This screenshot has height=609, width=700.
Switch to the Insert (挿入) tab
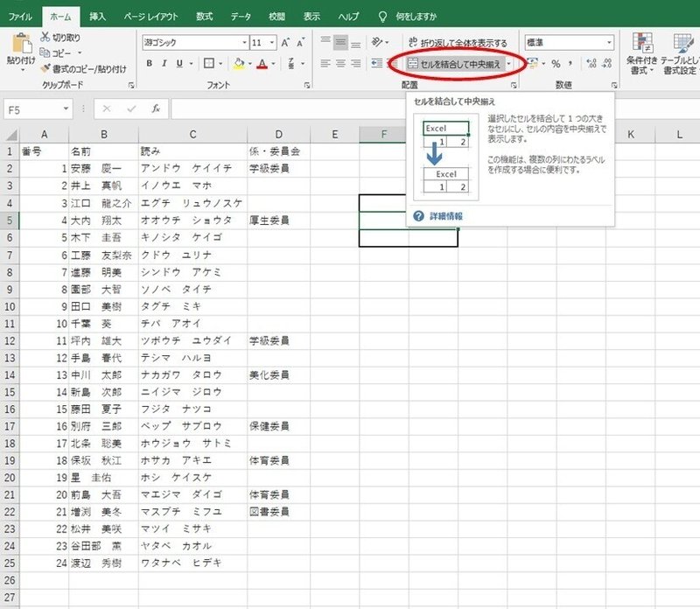(x=97, y=17)
